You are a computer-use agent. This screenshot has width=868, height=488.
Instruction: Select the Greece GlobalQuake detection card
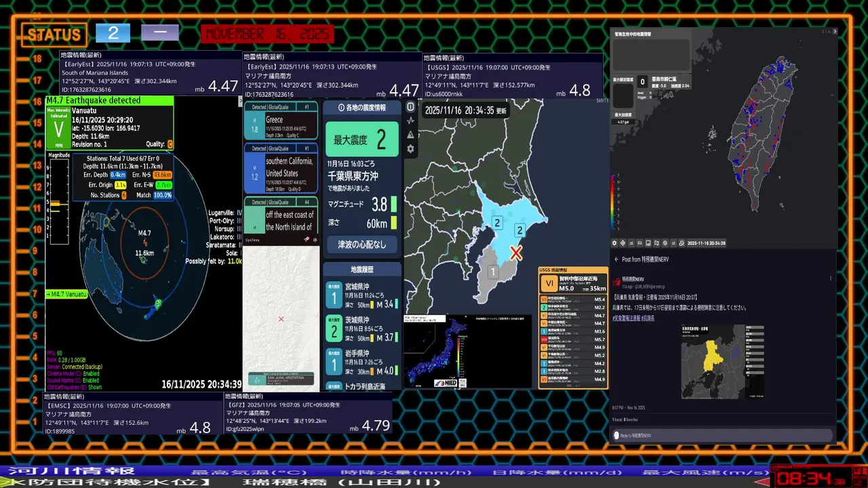pos(281,121)
